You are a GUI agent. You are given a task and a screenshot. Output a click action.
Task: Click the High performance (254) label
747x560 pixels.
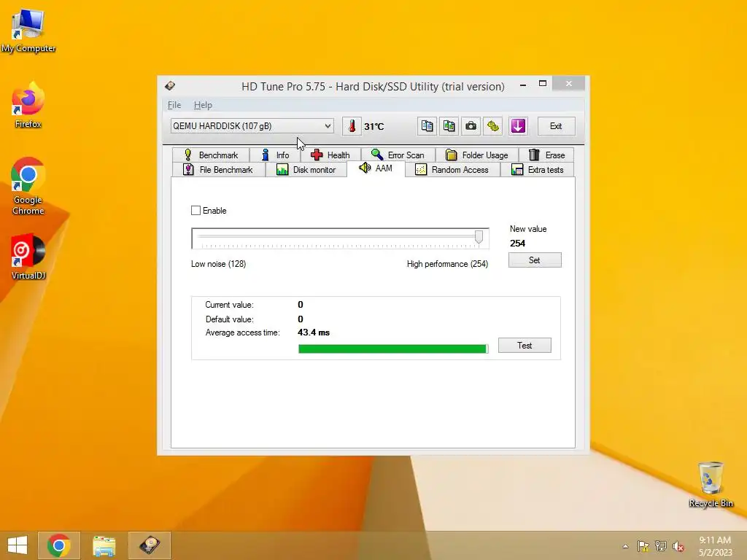point(447,264)
